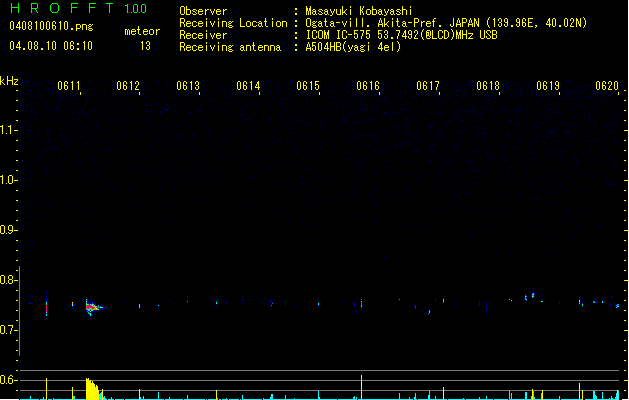Click the time axis marker 0616
The height and width of the screenshot is (400, 629).
368,85
